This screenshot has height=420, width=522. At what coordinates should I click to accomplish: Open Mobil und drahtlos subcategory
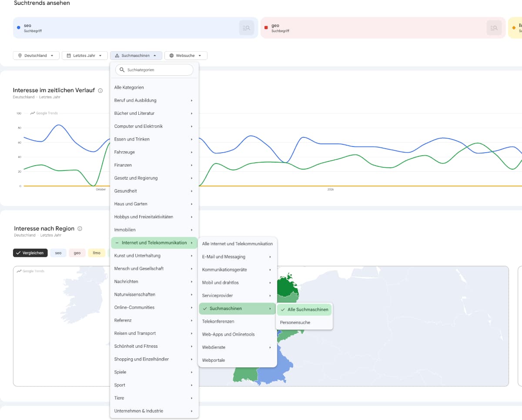click(x=238, y=283)
